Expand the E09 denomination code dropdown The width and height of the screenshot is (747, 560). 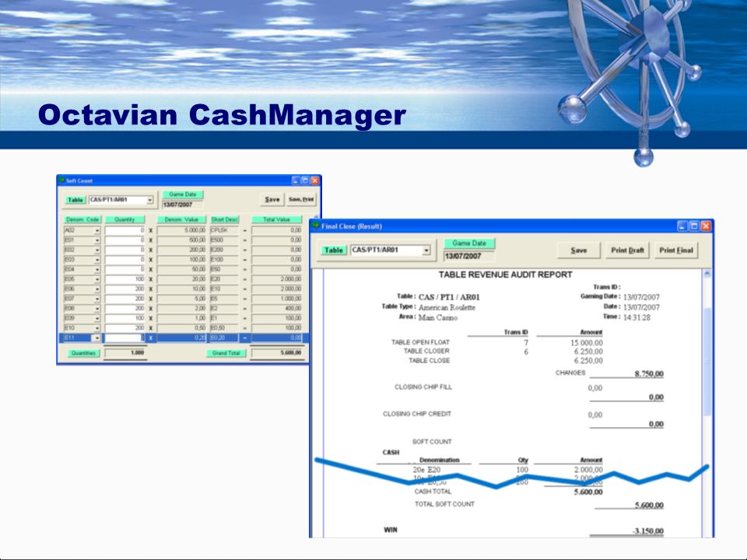(x=97, y=318)
